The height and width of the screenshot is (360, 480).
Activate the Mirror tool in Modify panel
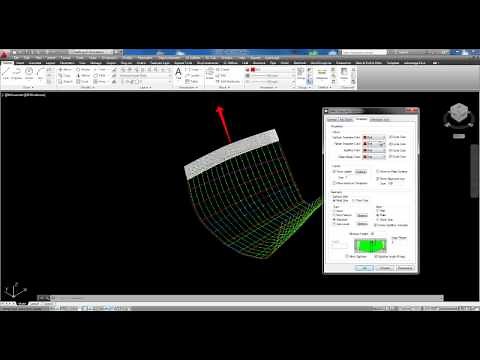click(83, 75)
